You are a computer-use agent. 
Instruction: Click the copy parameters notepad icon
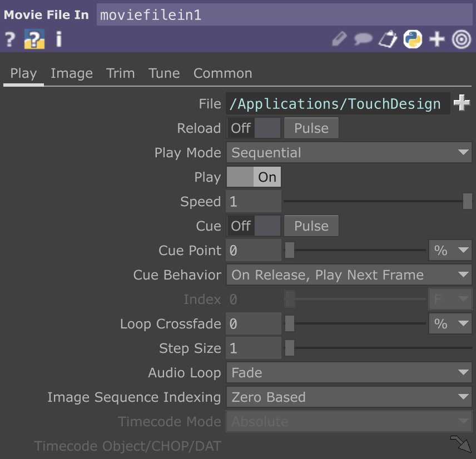point(388,39)
